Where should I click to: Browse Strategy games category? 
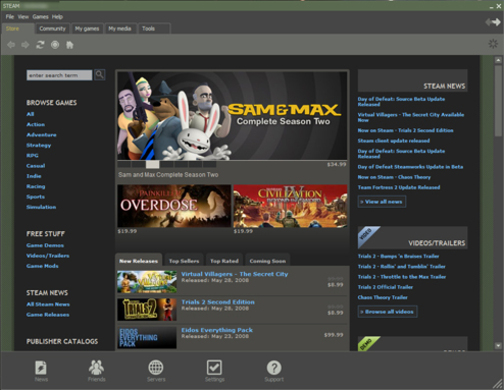pos(39,145)
